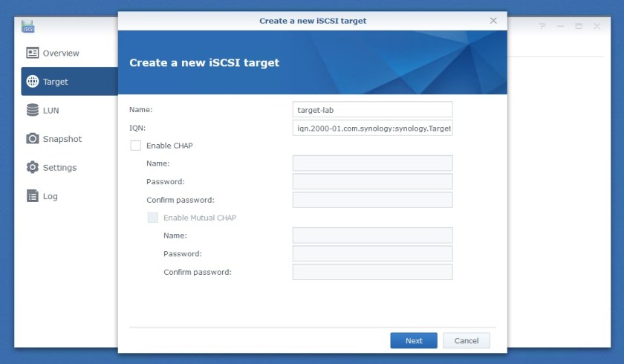Select the CHAP Confirm password field
Screen dimensions: 624x364
click(x=372, y=200)
